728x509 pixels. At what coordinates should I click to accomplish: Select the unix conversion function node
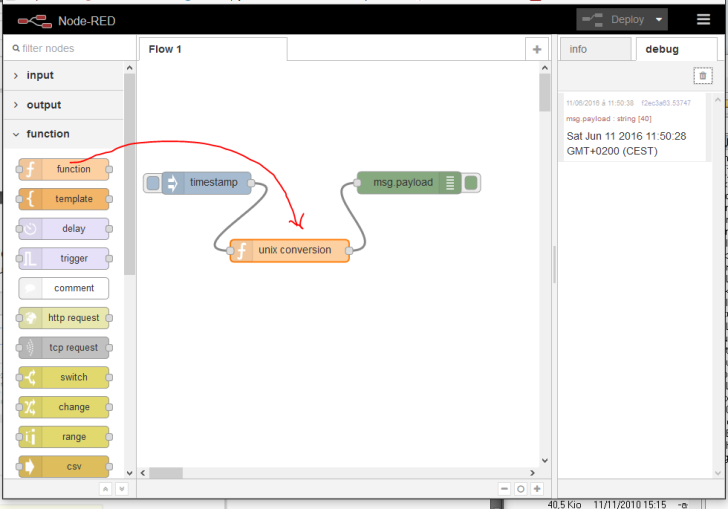[290, 250]
